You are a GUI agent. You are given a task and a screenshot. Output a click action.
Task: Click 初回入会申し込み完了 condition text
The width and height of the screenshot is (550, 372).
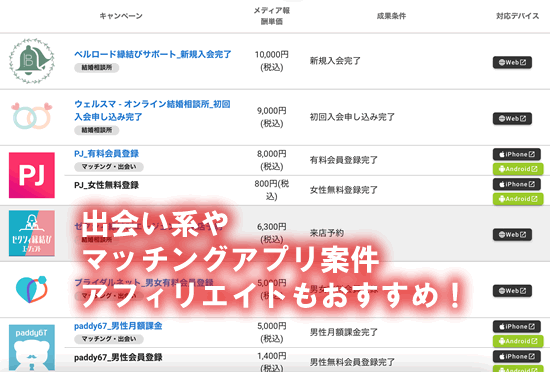pyautogui.click(x=352, y=117)
